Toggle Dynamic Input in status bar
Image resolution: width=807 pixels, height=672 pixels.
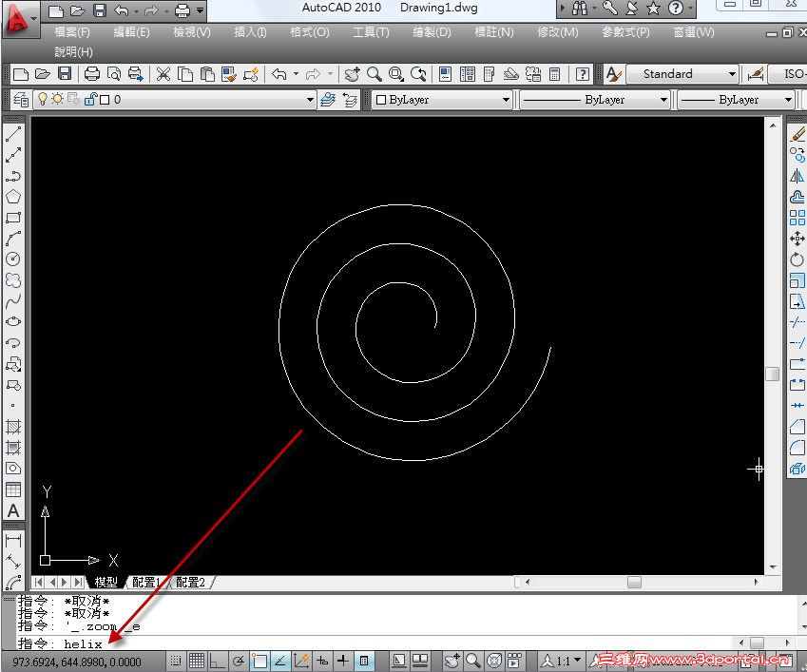point(322,661)
